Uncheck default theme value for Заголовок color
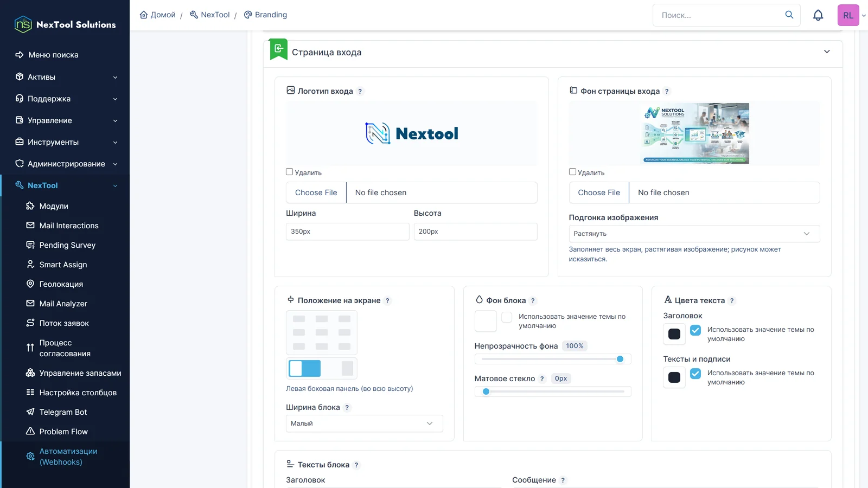Screen dimensions: 868x488 coord(695,330)
